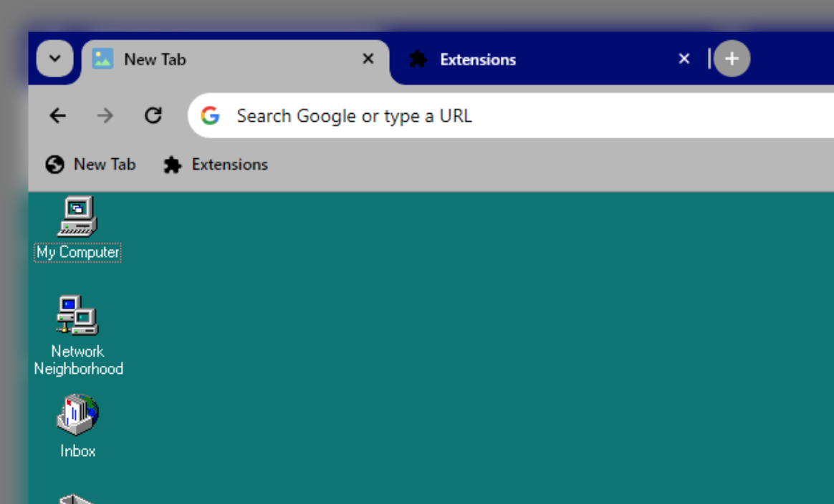
Task: Select the Inbox desktop icon
Action: 77,415
